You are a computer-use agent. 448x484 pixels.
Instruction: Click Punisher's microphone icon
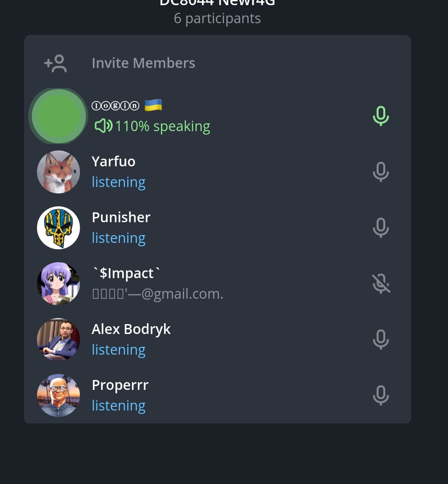[x=380, y=228]
